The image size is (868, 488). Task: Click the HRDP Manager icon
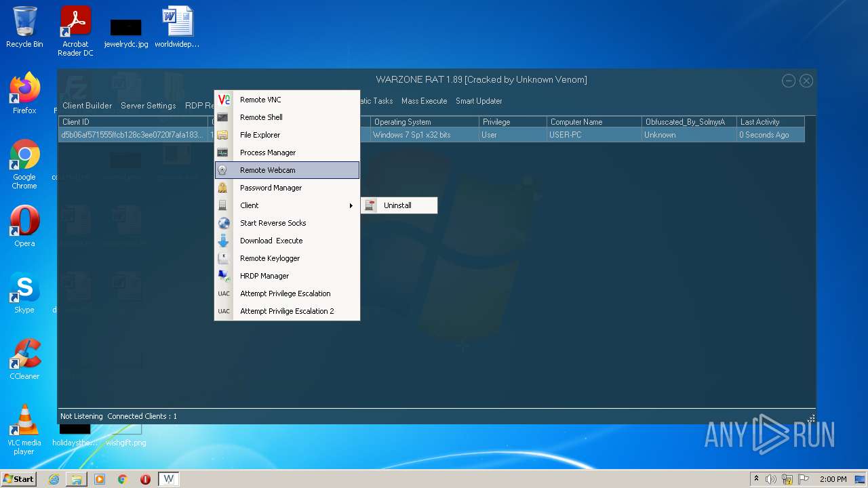pos(224,276)
